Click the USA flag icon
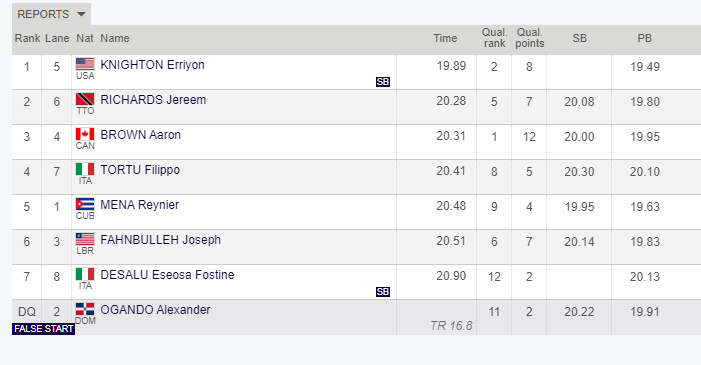 85,64
